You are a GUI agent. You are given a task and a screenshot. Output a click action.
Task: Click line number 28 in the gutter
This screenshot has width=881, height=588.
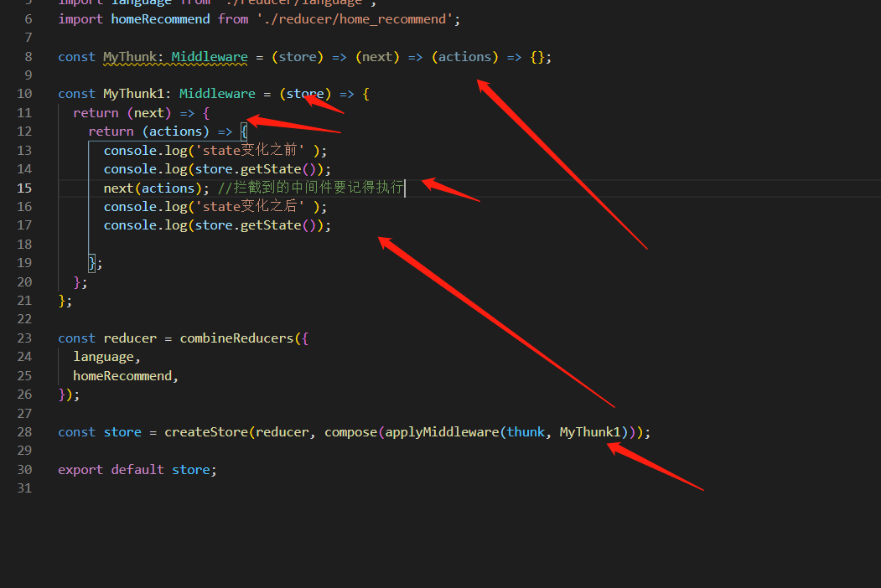(24, 432)
